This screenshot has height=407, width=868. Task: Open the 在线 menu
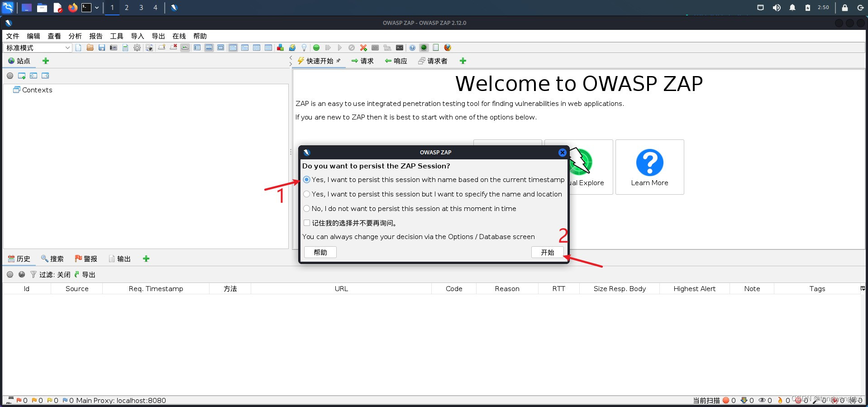click(x=179, y=36)
